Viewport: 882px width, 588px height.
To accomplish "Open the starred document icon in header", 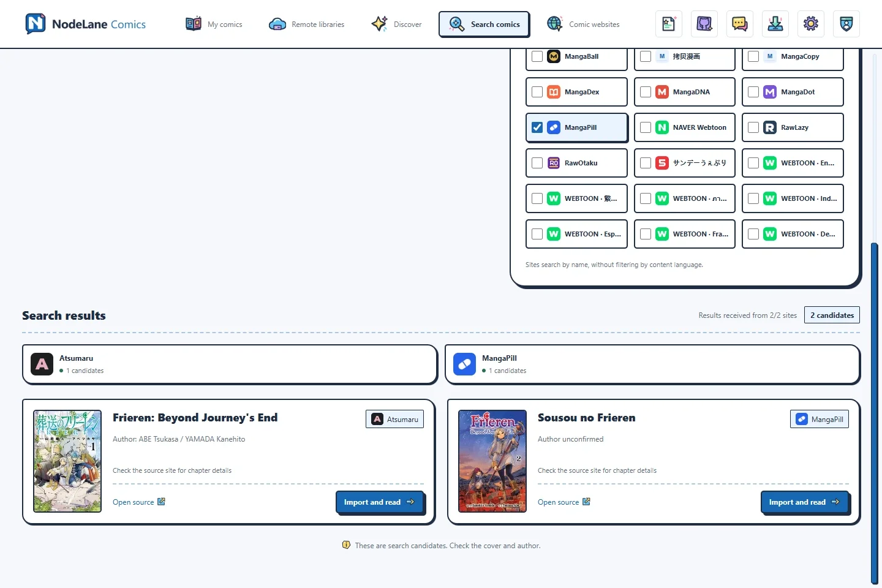I will pos(669,24).
